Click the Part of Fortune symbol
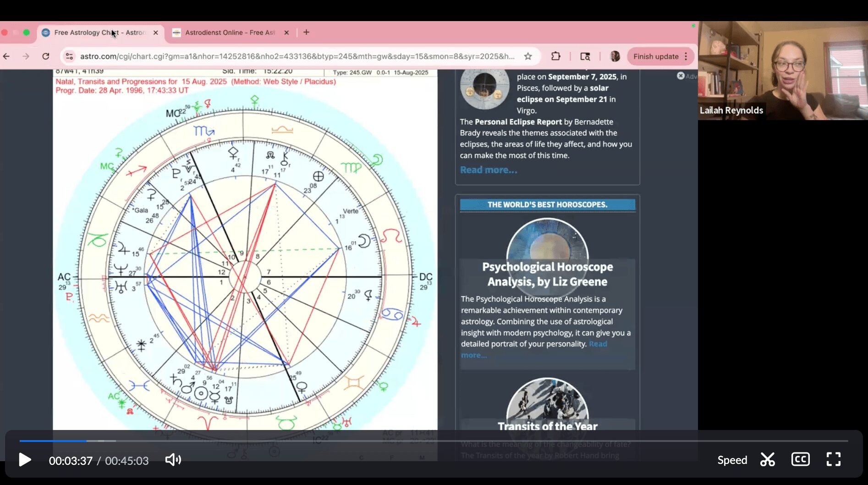Viewport: 868px width, 485px height. coord(318,176)
